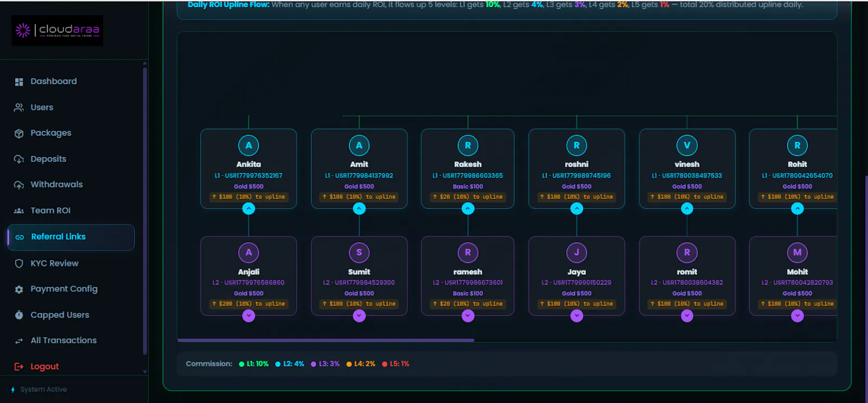Viewport: 868px width, 403px height.
Task: Click the Team ROI group icon
Action: 19,211
